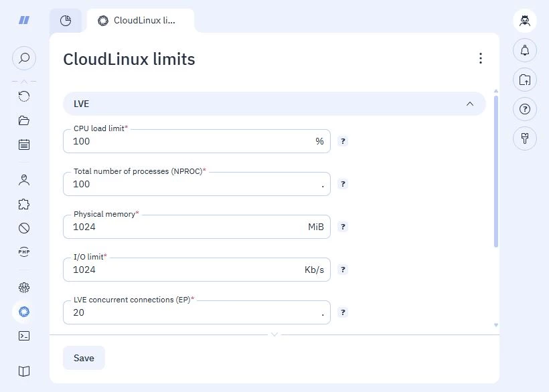The width and height of the screenshot is (549, 392).
Task: Click the chevron divider above Save
Action: 274,334
